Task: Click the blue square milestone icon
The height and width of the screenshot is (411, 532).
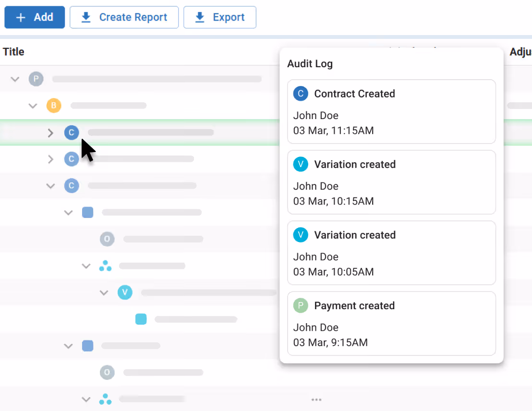Action: pyautogui.click(x=87, y=212)
